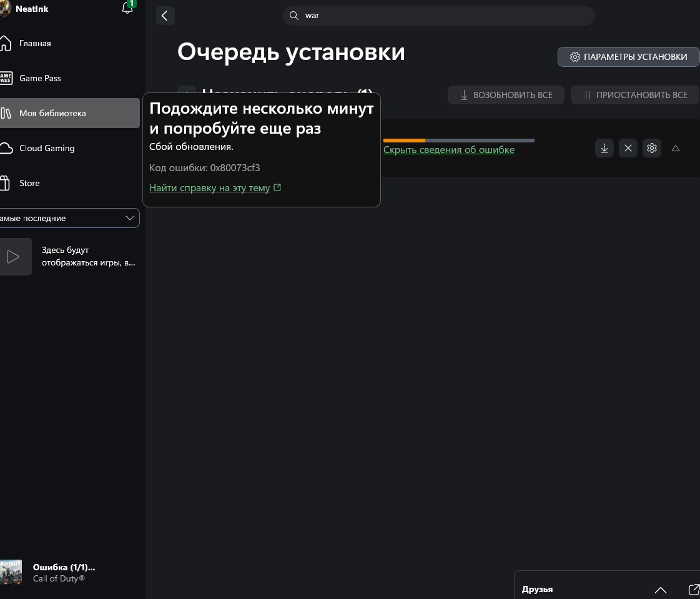Click ПРИОСТАНОВИТЬ ВСЕ button

point(635,95)
